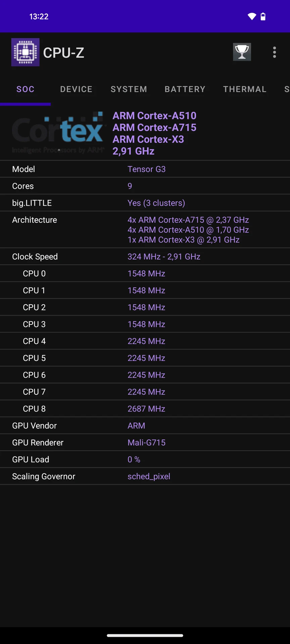The height and width of the screenshot is (644, 290).
Task: Tap the ARM Cortex-A715 heading line
Action: 154,127
